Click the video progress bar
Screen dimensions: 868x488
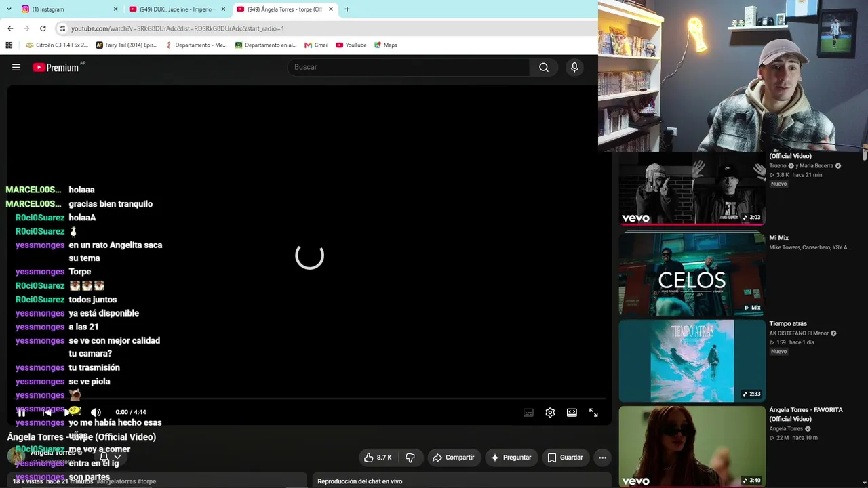[x=309, y=400]
